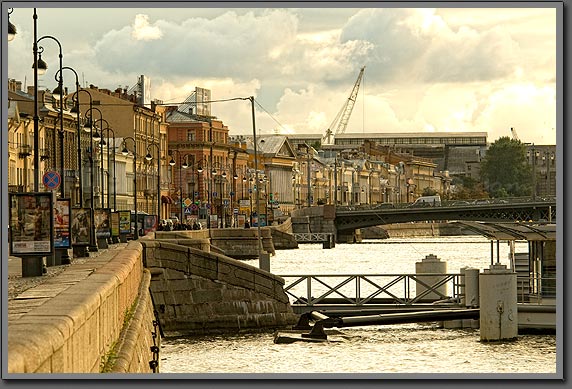572x389 pixels.
Task: Click the canopy roof of the floating pier
Action: 508,230
